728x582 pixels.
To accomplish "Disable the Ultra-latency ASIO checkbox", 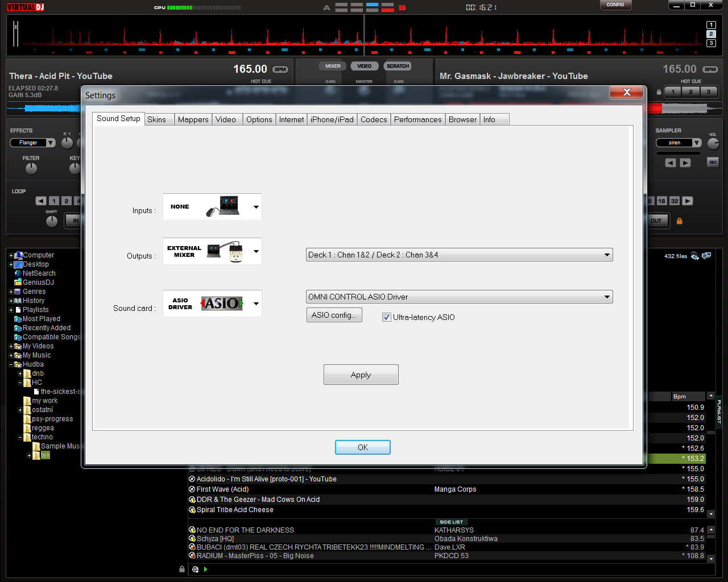I will tap(387, 317).
